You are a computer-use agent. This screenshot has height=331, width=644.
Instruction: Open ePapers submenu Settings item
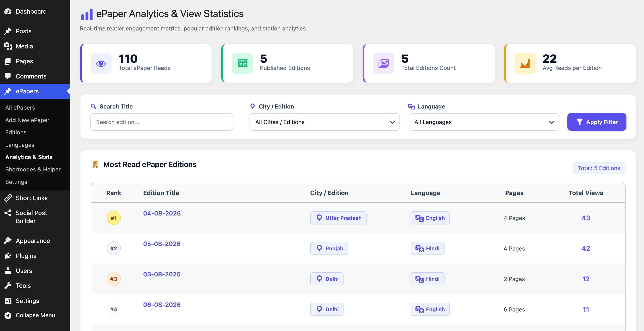tap(16, 182)
